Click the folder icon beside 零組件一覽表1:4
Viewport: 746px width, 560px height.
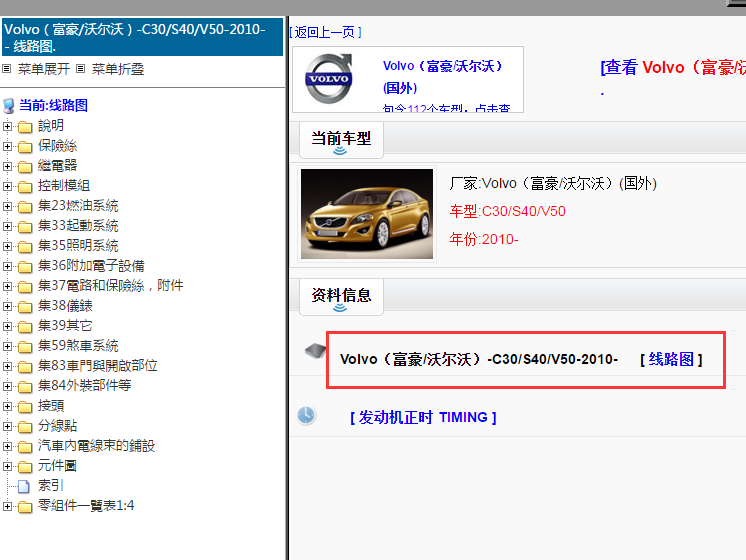(x=25, y=506)
